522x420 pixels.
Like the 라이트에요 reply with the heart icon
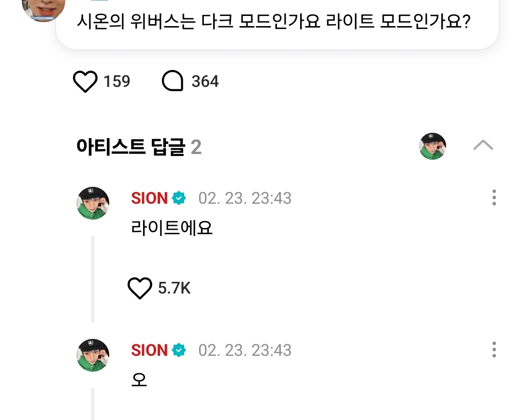click(x=140, y=288)
